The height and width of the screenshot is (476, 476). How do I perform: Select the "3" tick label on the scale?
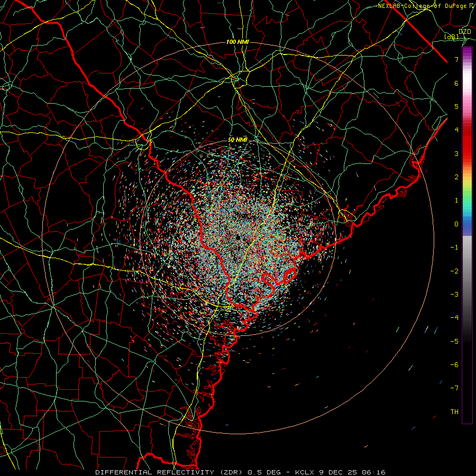coord(456,153)
